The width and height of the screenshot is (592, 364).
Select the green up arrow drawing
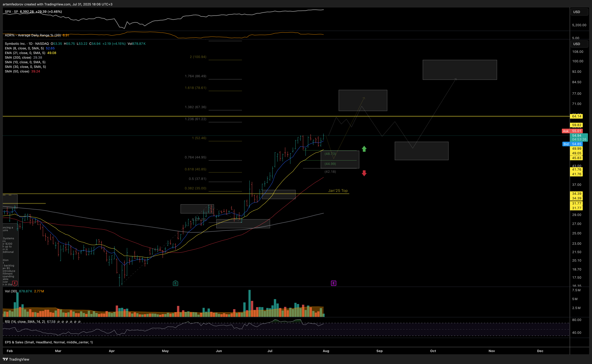364,149
